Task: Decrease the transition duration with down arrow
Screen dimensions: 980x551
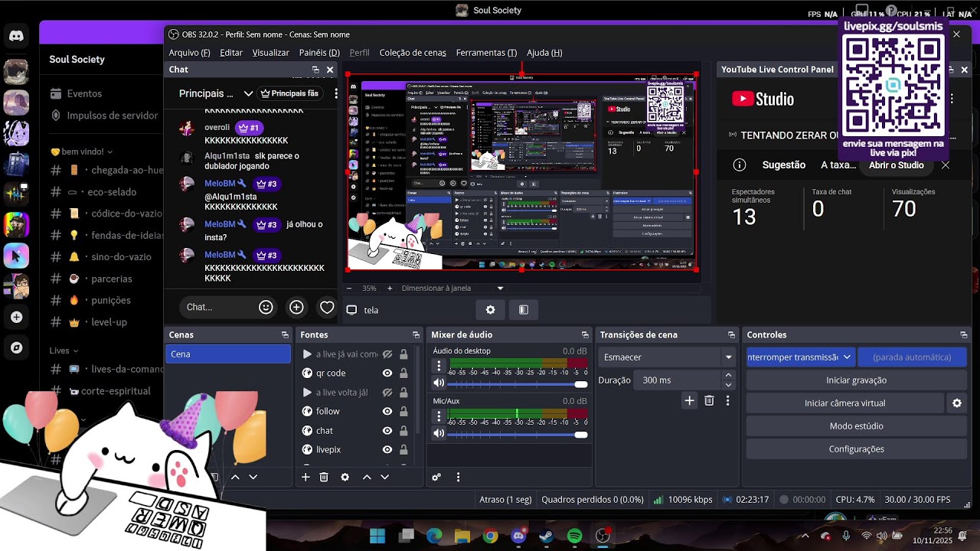Action: point(728,385)
